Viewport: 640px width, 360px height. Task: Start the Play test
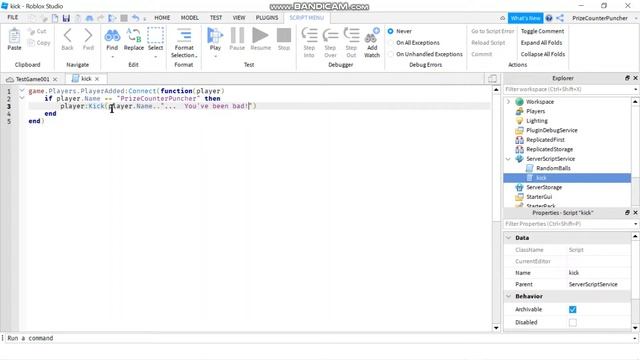[x=215, y=36]
